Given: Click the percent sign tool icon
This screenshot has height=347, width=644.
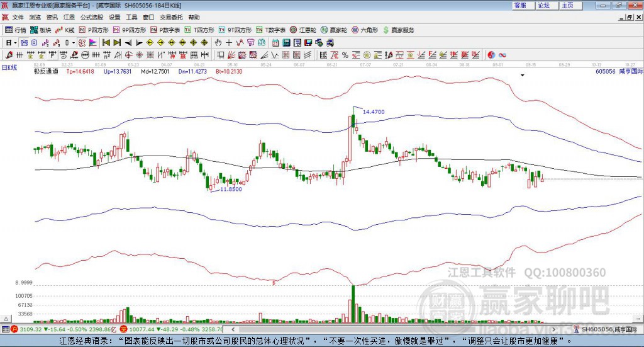Looking at the screenshot, I should [x=345, y=55].
